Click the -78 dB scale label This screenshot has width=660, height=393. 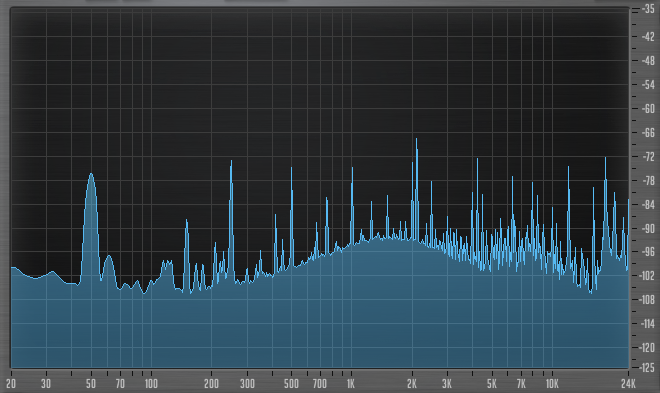pos(648,181)
